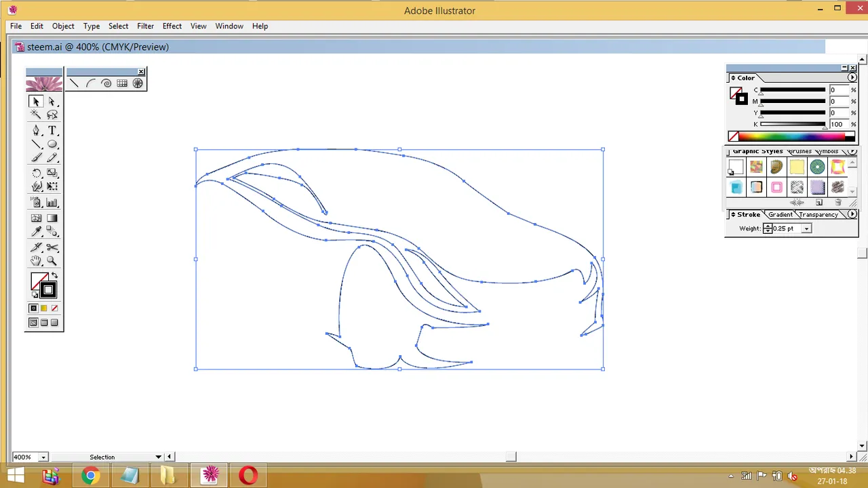The image size is (868, 488).
Task: Select the Scissors tool
Action: (52, 247)
